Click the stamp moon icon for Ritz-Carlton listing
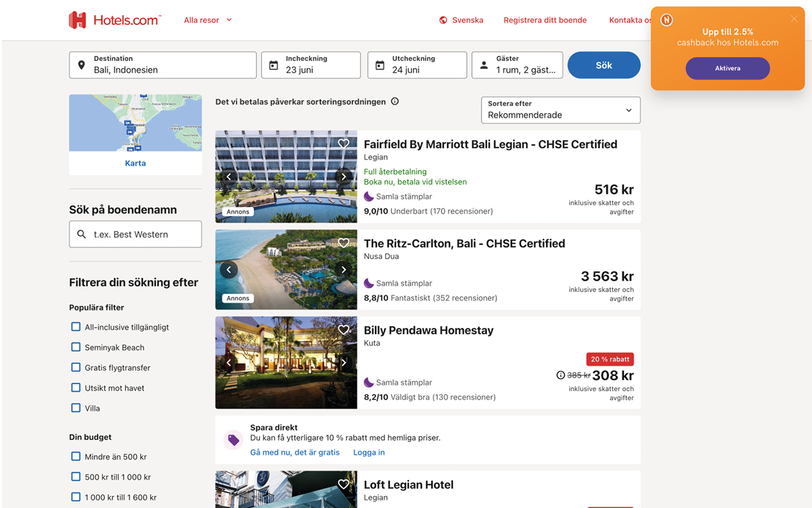The width and height of the screenshot is (812, 508). pyautogui.click(x=369, y=283)
